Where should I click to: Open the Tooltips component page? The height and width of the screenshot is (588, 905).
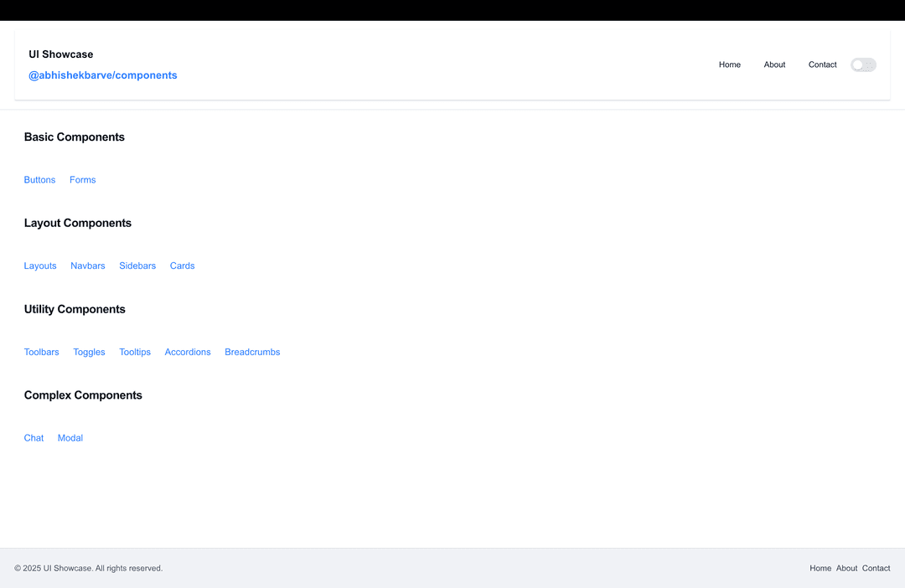[x=135, y=352]
